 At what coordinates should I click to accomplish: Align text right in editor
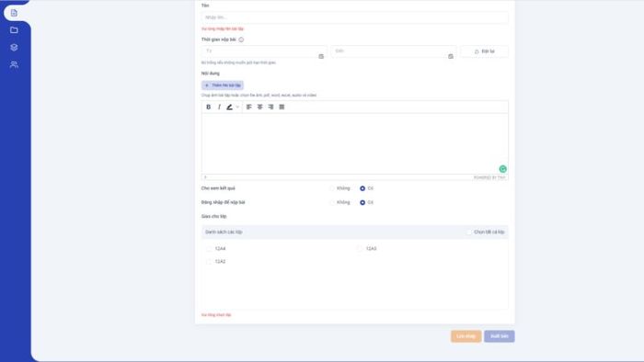click(270, 107)
